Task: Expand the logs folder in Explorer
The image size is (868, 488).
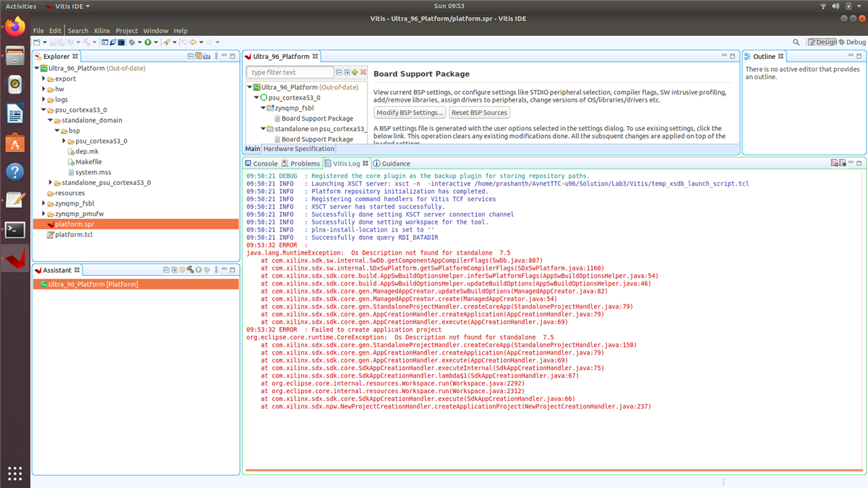Action: pos(43,100)
